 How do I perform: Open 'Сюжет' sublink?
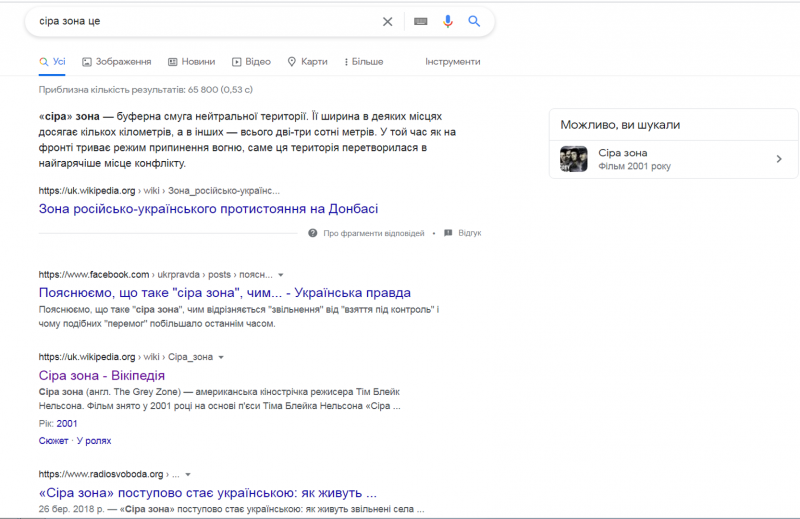[53, 441]
